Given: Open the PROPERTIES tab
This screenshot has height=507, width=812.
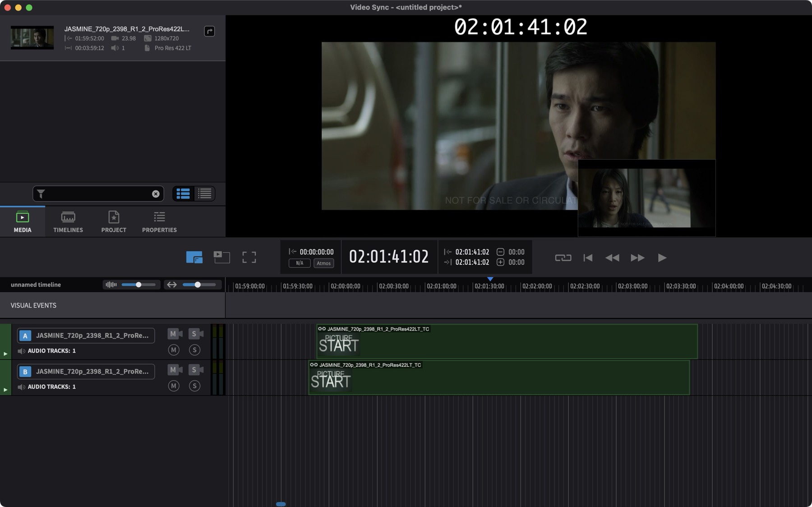Looking at the screenshot, I should 159,222.
